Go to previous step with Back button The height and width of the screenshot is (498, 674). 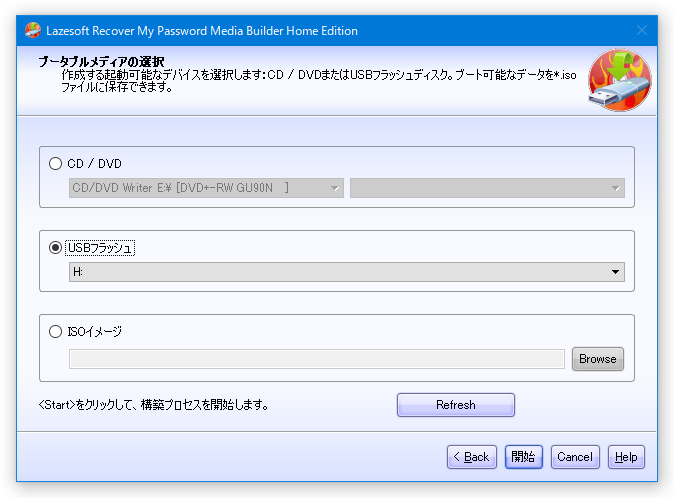point(472,457)
